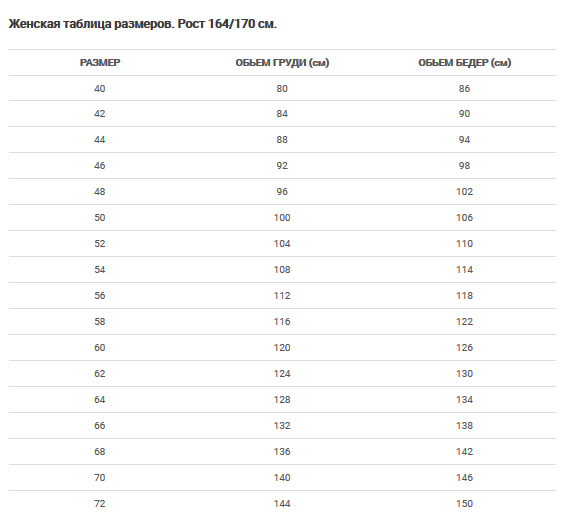Click size 44 in the size column

[100, 140]
